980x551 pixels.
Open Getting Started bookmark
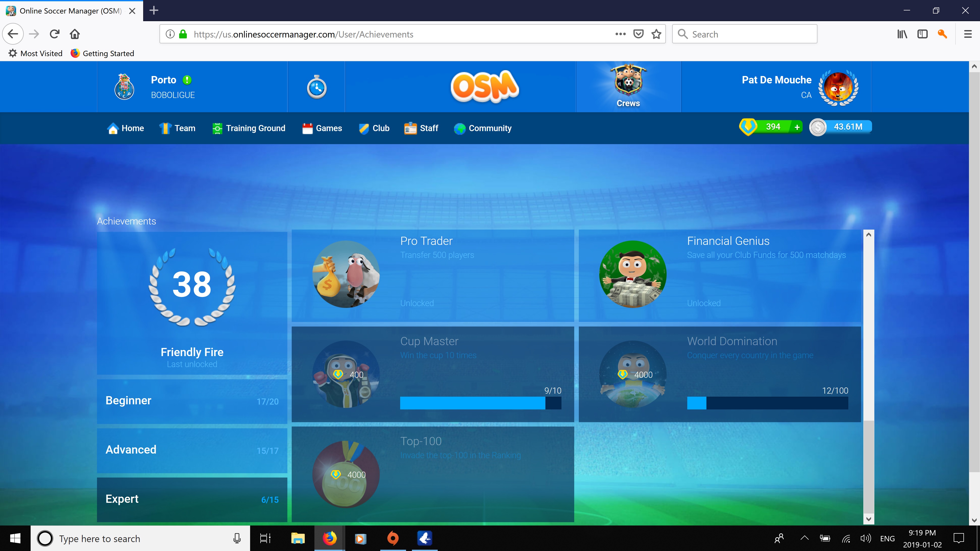click(102, 53)
